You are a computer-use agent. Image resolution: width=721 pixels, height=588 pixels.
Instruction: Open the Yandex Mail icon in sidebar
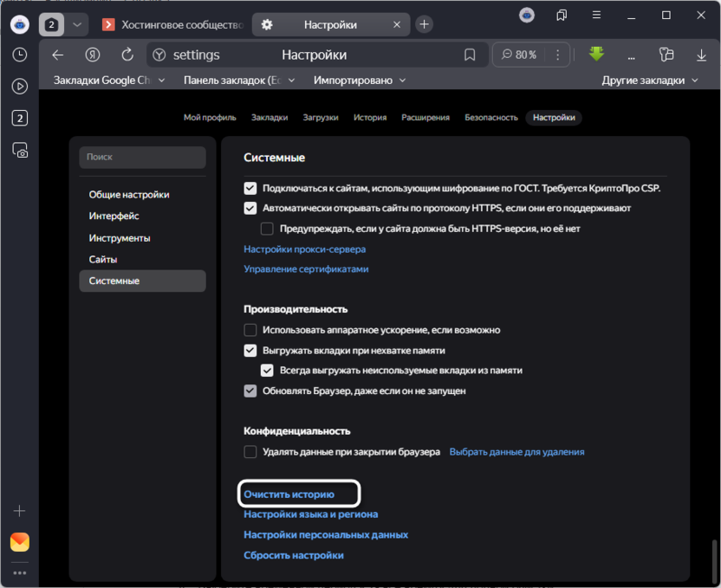(20, 542)
